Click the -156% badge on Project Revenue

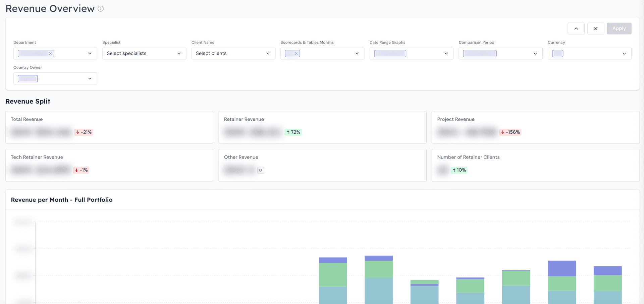pos(510,132)
